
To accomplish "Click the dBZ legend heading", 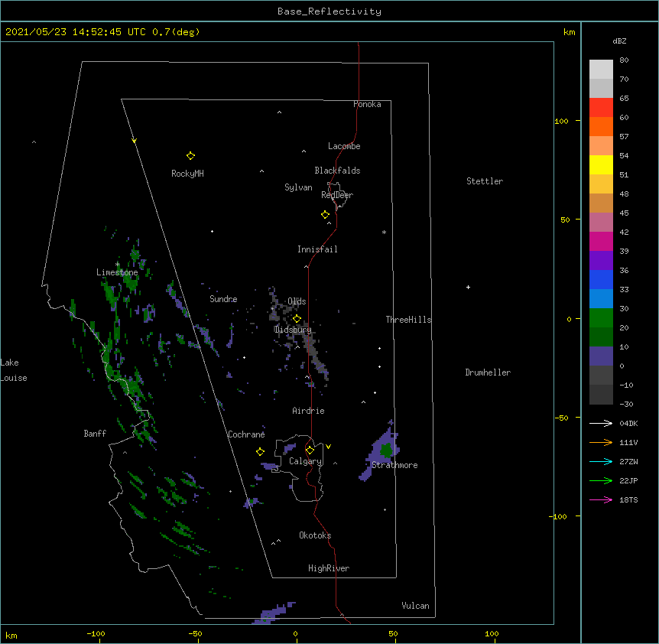I will pyautogui.click(x=619, y=41).
